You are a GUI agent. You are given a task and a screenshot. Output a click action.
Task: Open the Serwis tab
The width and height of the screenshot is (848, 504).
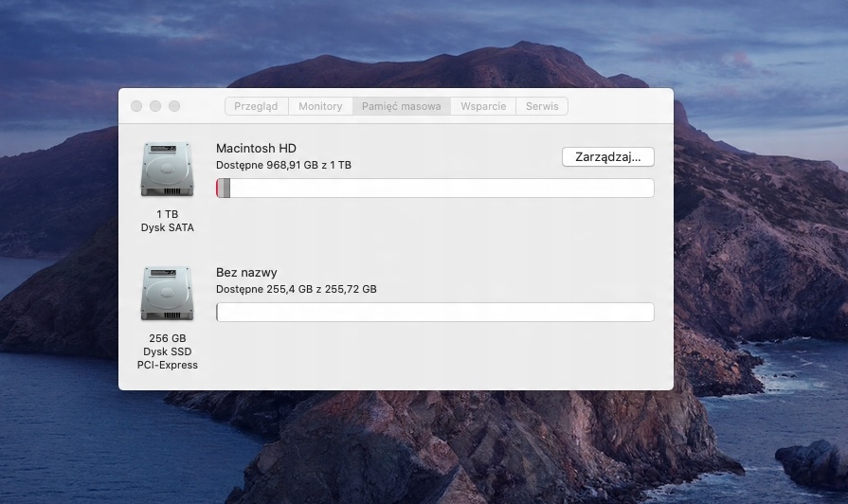542,106
